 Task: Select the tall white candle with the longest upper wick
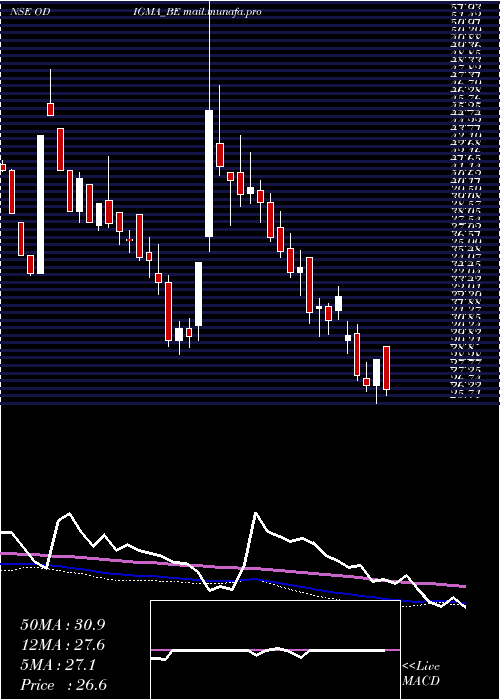209,173
